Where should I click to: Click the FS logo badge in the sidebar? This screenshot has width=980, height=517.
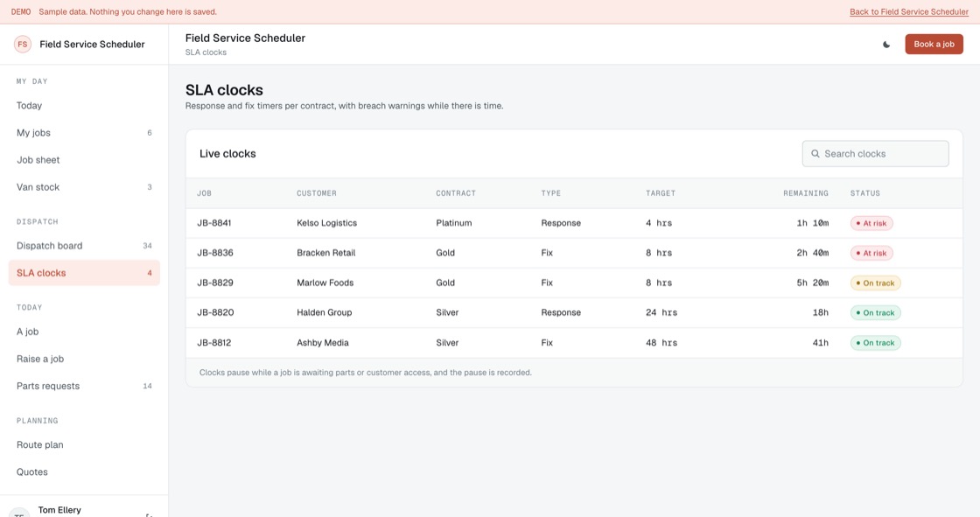[23, 45]
